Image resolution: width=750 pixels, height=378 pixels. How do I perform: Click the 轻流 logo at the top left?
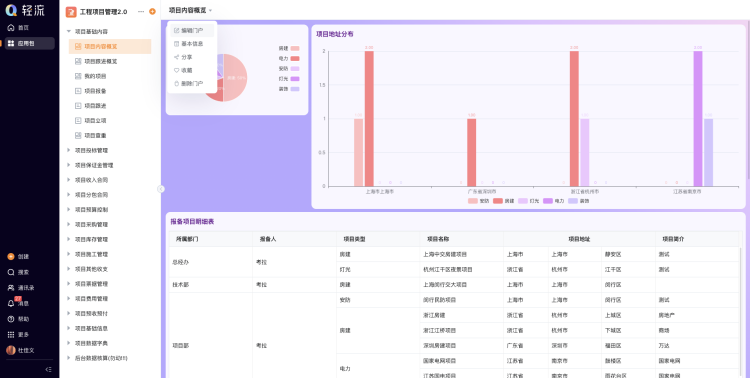point(24,10)
